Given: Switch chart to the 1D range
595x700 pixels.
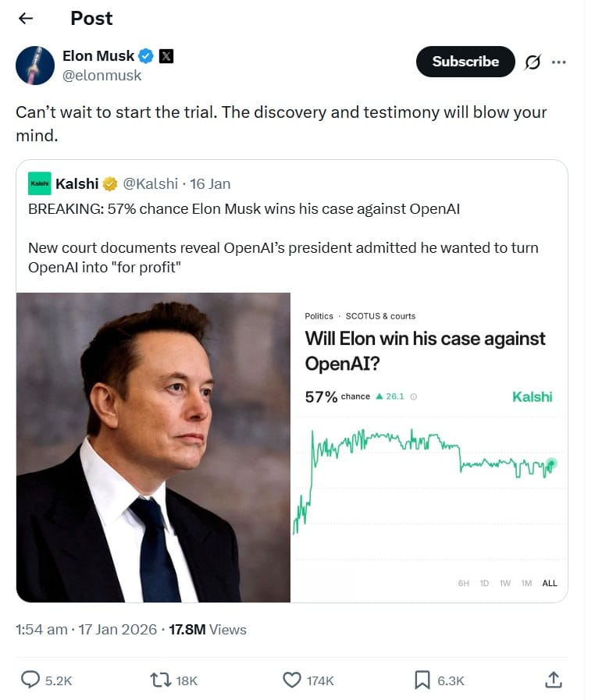Looking at the screenshot, I should click(486, 583).
